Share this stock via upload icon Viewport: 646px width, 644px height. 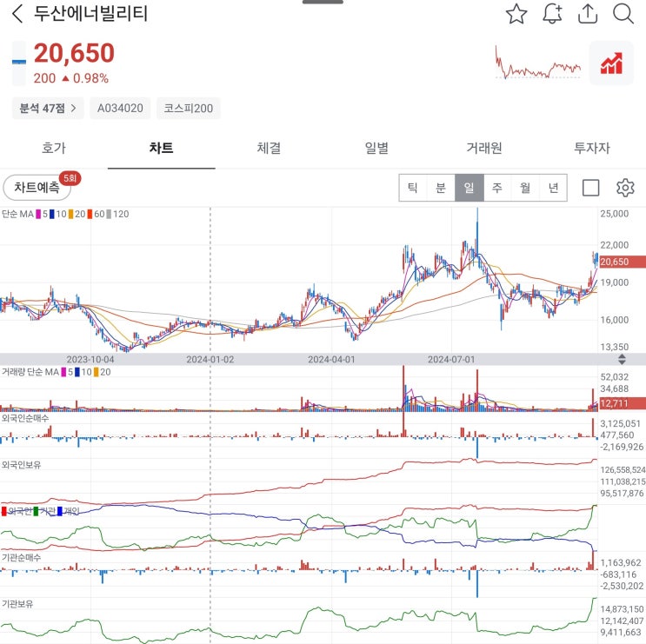pos(588,14)
